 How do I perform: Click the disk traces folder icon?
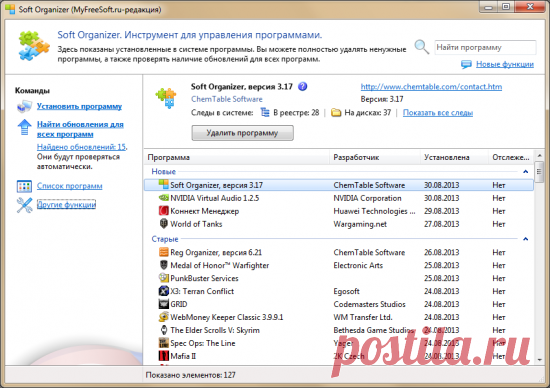[x=336, y=113]
